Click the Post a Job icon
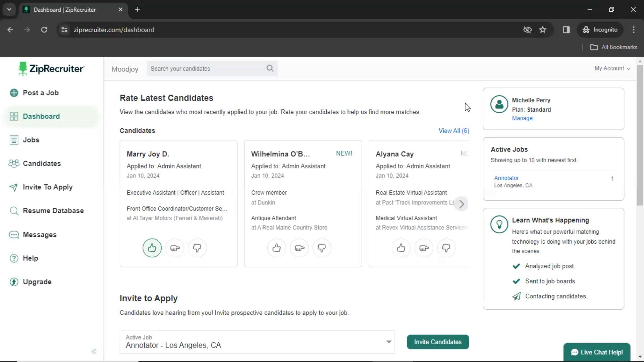 coord(14,93)
